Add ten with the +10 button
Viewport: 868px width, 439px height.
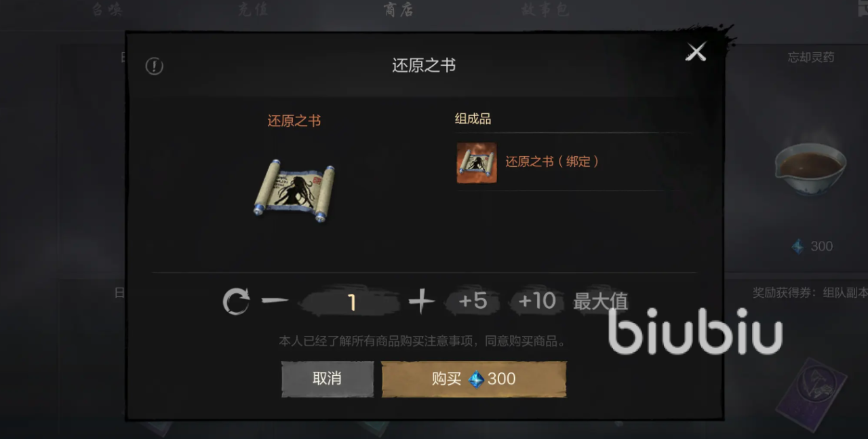(x=537, y=301)
